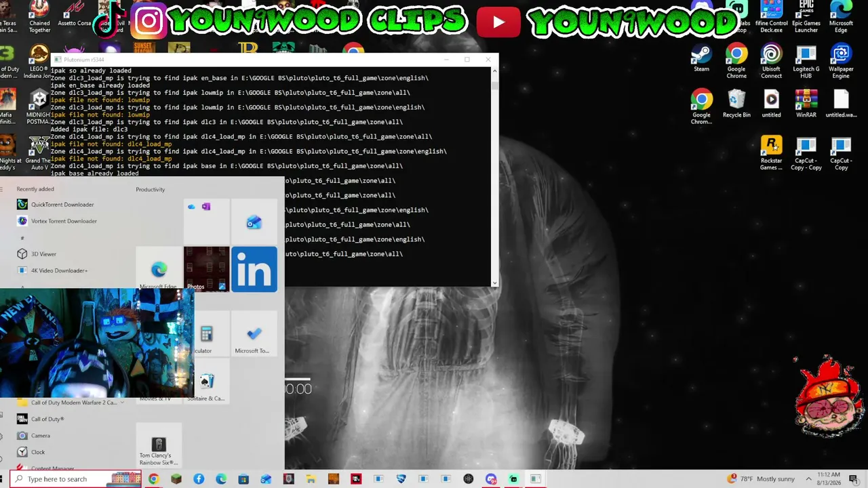Select the WinRAR desktop icon
868x488 pixels.
(806, 104)
